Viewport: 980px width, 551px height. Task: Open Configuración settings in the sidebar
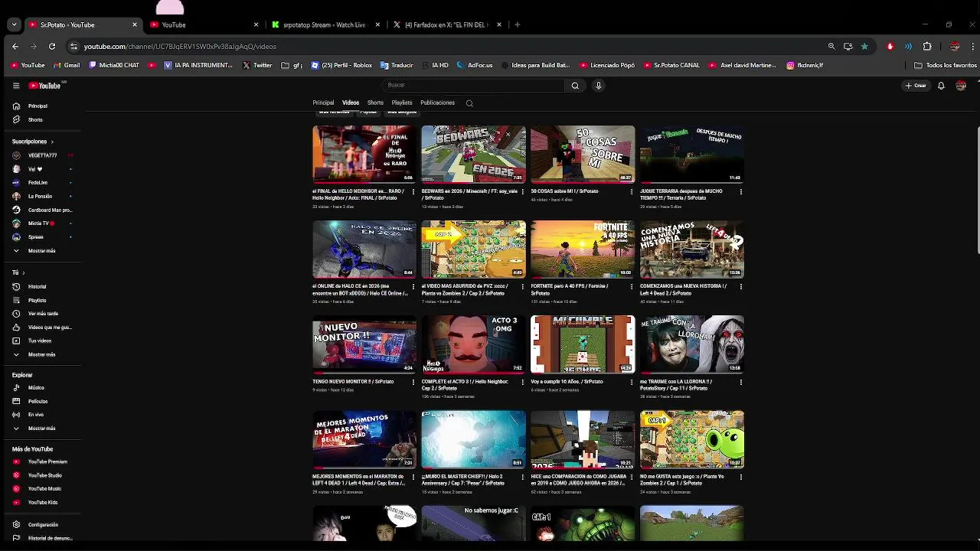pos(43,525)
